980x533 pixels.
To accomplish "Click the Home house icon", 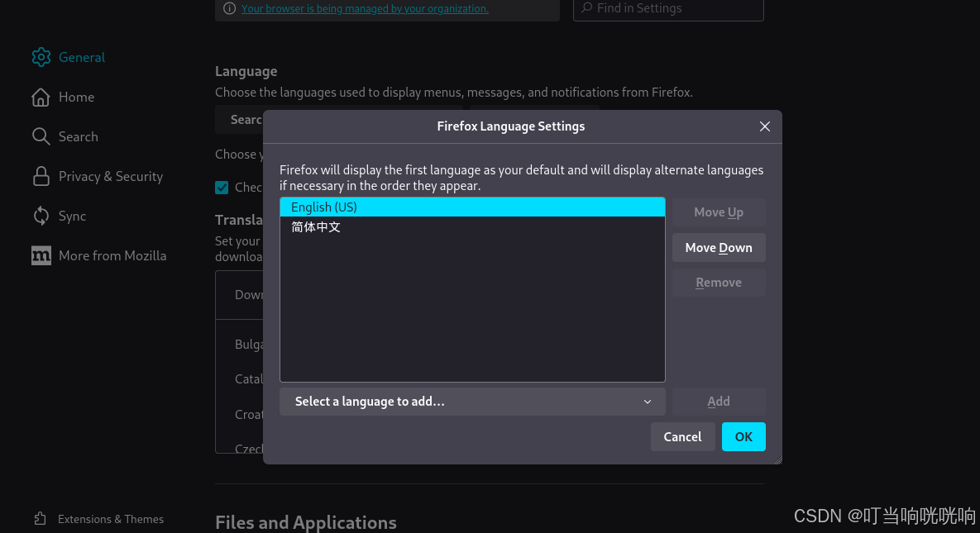I will [x=41, y=97].
